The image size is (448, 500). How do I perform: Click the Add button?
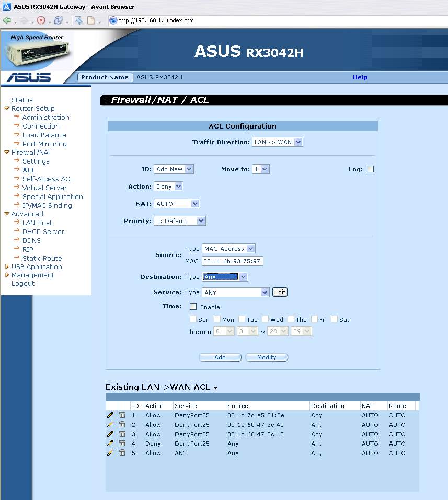click(220, 357)
